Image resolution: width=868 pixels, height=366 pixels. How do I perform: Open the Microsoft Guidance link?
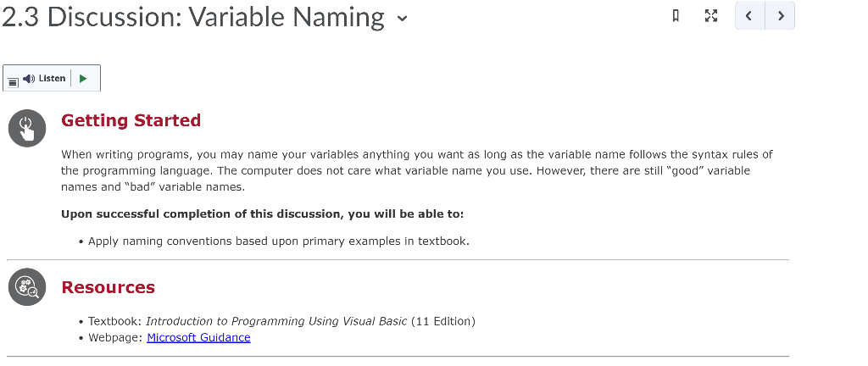tap(198, 337)
